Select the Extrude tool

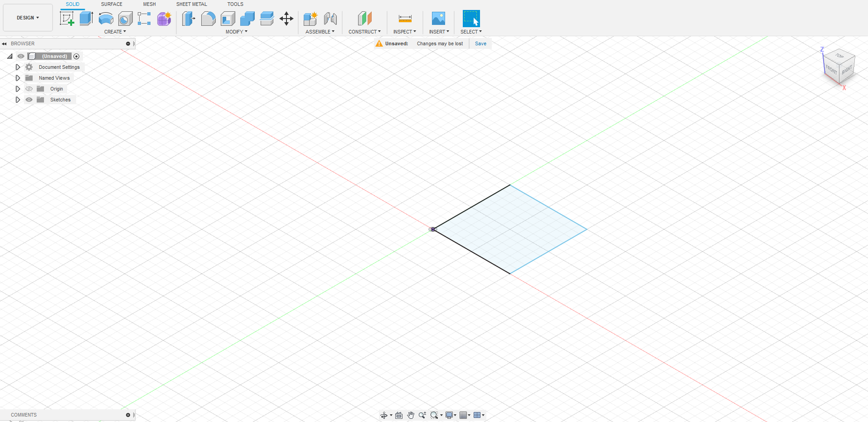pos(86,19)
